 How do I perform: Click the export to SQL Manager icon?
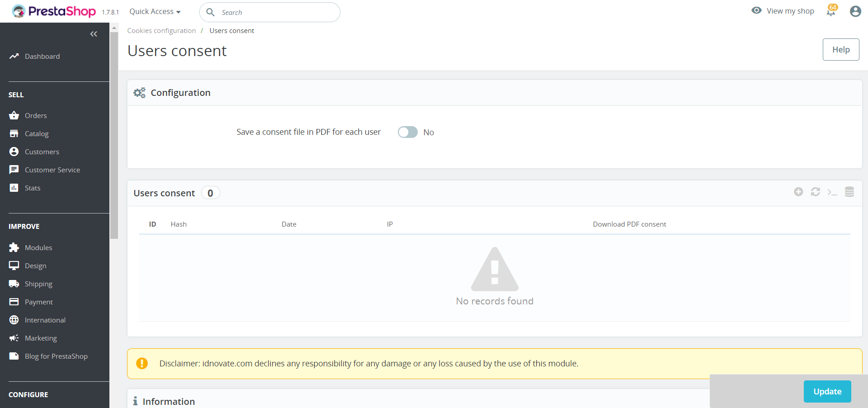click(x=849, y=192)
